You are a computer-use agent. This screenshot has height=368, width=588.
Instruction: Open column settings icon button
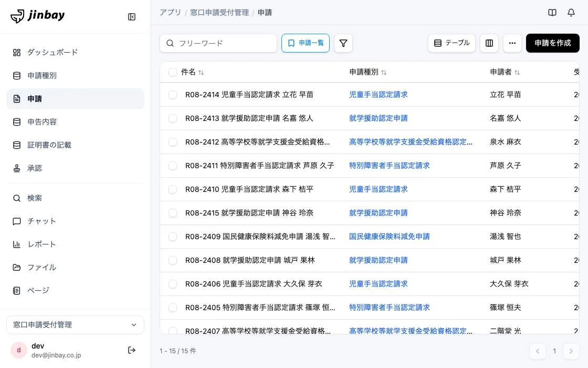pos(489,43)
